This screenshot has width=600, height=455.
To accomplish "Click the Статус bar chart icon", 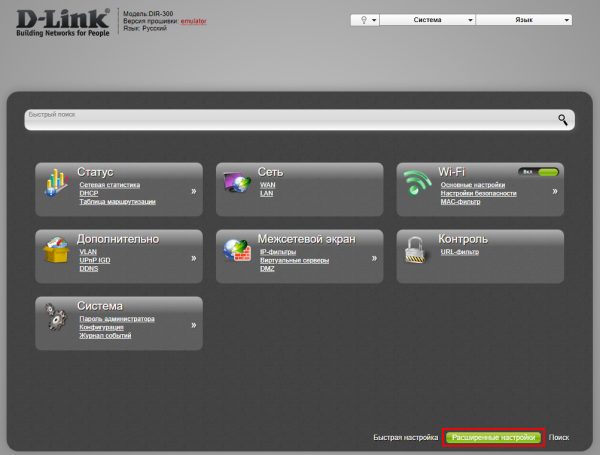I will (56, 183).
